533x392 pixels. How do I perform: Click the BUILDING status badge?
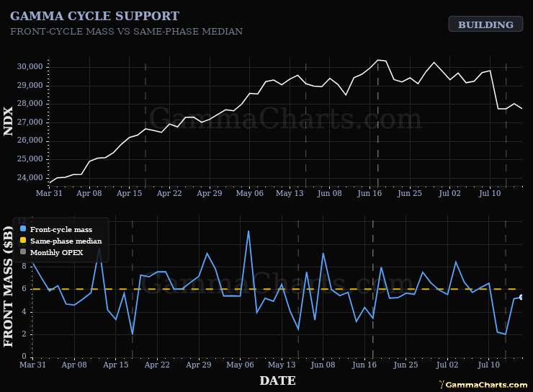(x=485, y=24)
